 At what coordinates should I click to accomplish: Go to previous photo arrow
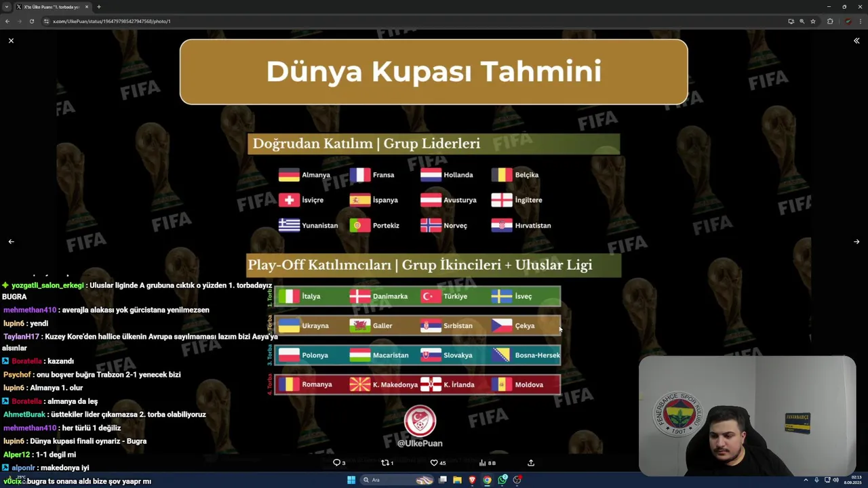[11, 241]
